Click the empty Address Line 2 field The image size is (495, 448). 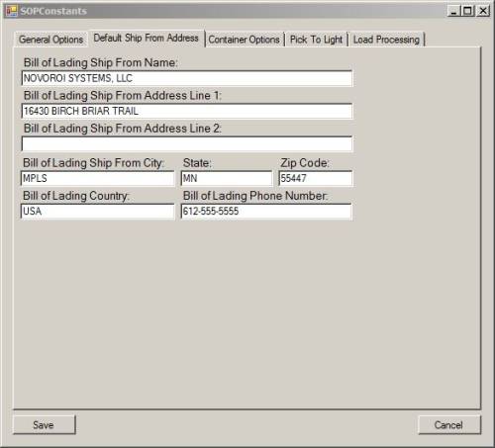(x=187, y=144)
